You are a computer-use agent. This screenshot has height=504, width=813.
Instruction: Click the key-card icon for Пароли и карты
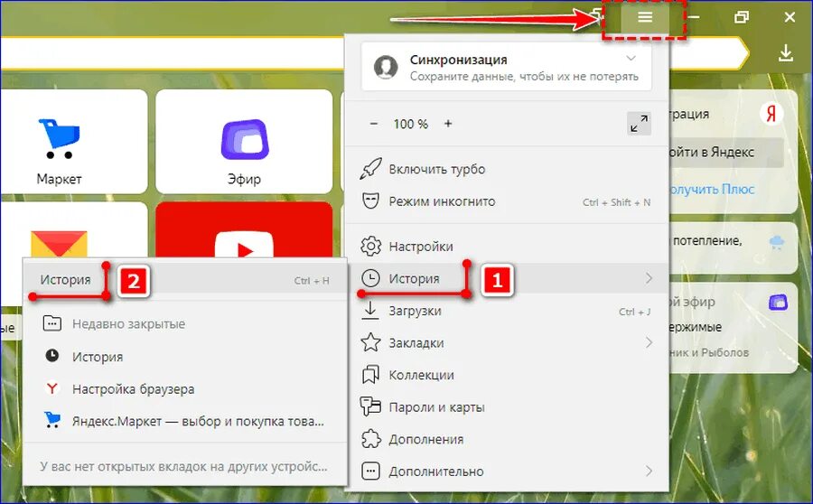(x=370, y=406)
